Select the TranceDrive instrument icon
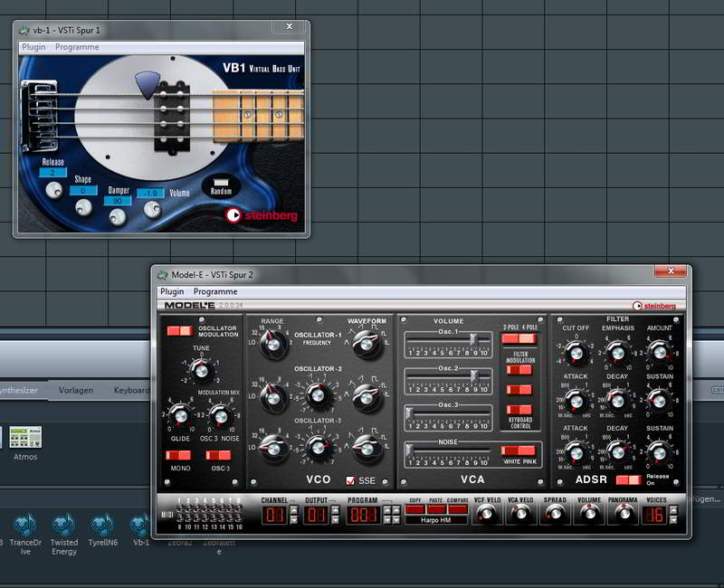Image resolution: width=724 pixels, height=588 pixels. tap(25, 526)
